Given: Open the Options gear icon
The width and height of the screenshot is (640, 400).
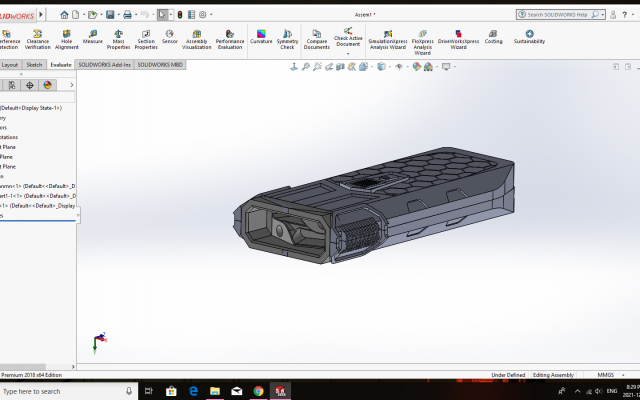Looking at the screenshot, I should pyautogui.click(x=202, y=15).
